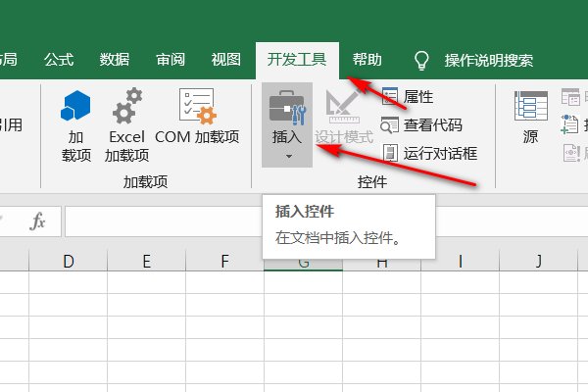Select column D header
Viewport: 588px width, 392px height.
coord(69,261)
